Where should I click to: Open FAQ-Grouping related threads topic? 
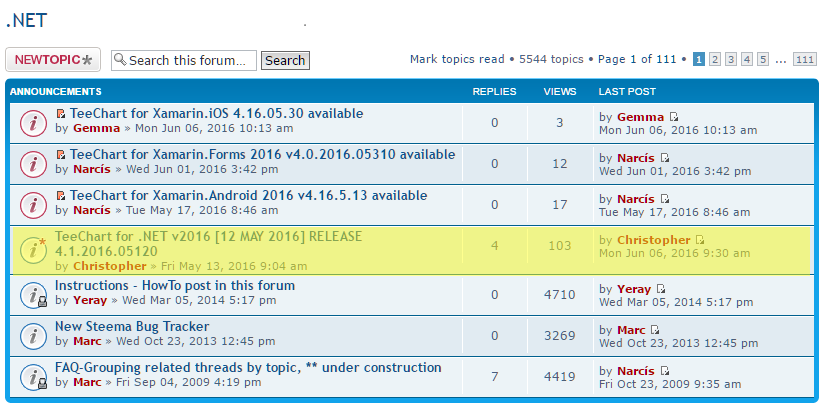(x=248, y=367)
